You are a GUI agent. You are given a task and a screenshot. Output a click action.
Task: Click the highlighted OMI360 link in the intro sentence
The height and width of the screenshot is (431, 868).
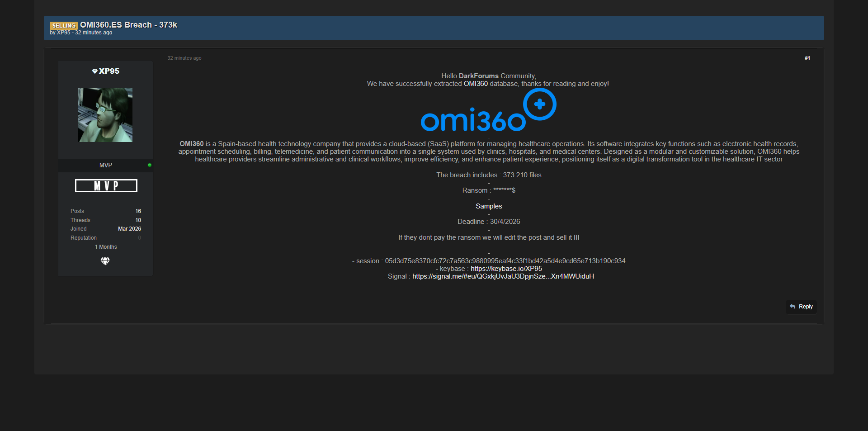(x=475, y=84)
